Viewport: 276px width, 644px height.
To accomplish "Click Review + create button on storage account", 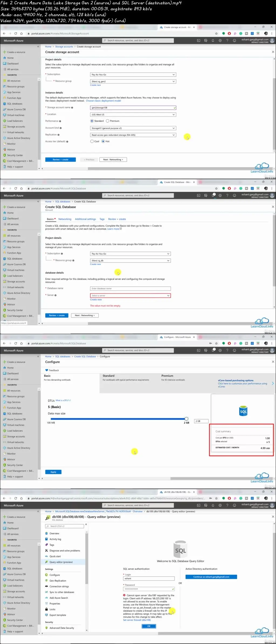I will click(x=60, y=160).
